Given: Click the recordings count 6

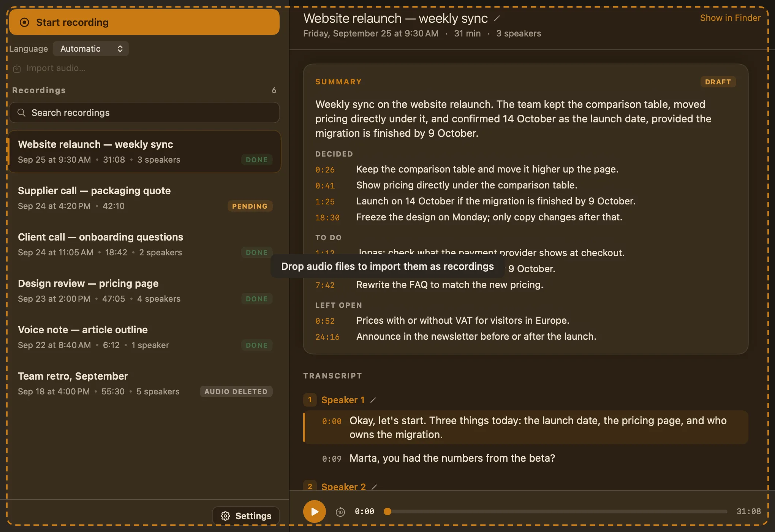Looking at the screenshot, I should click(x=274, y=90).
